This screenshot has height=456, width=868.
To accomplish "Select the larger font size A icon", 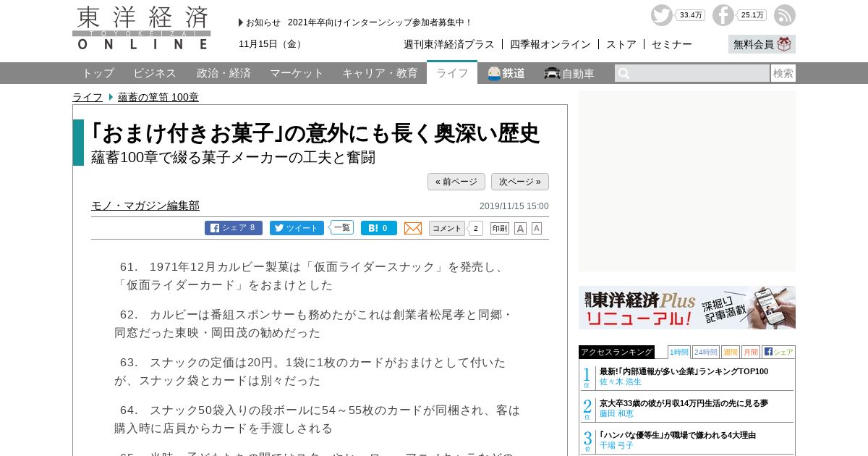I will pyautogui.click(x=520, y=228).
